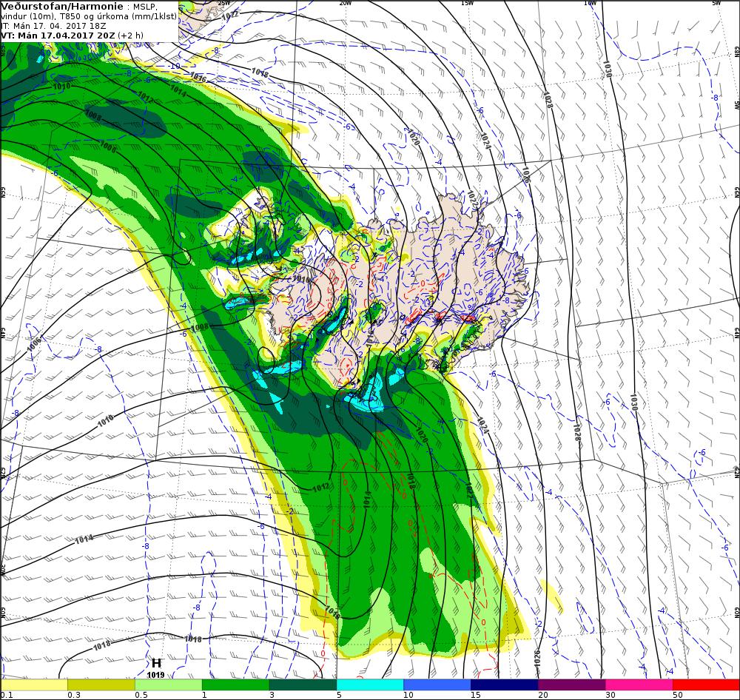Click the legend value '10'
This screenshot has height=700, width=740.
coord(408,695)
